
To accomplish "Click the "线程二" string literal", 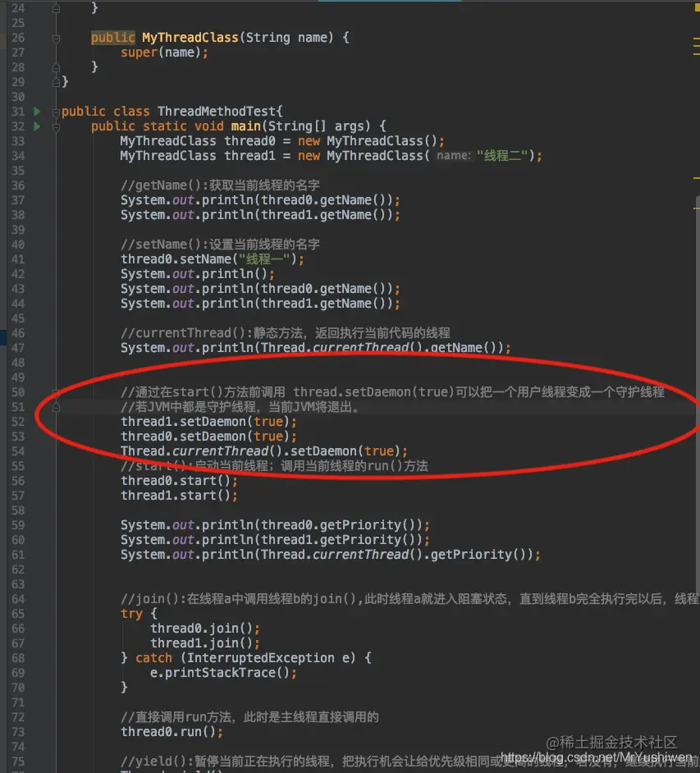I will (502, 156).
